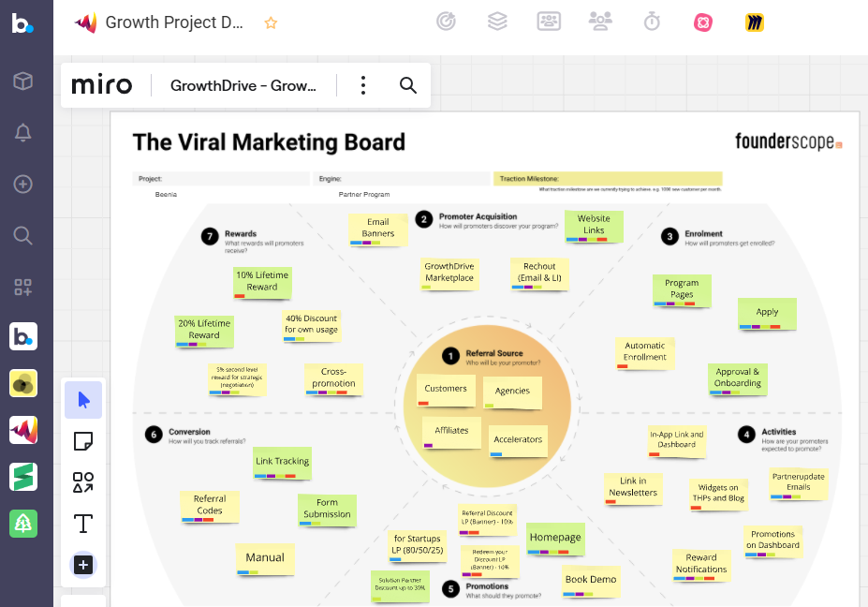Search the Miro board

pos(408,86)
